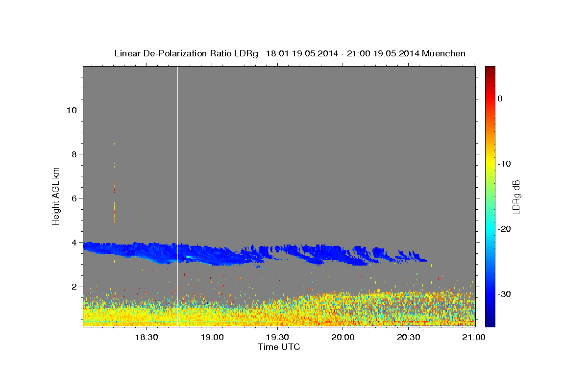The width and height of the screenshot is (588, 392).
Task: Click the 19:30 time tick label
Action: tap(277, 337)
